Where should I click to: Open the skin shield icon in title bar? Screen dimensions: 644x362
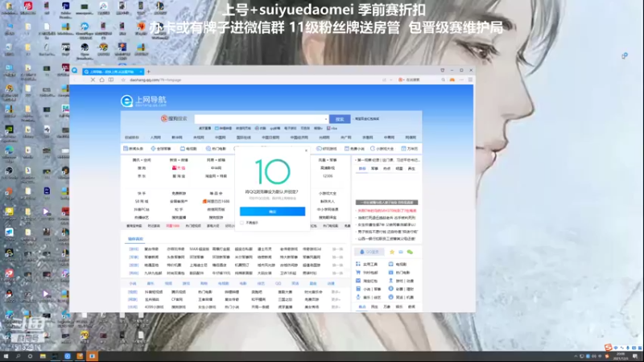[442, 71]
